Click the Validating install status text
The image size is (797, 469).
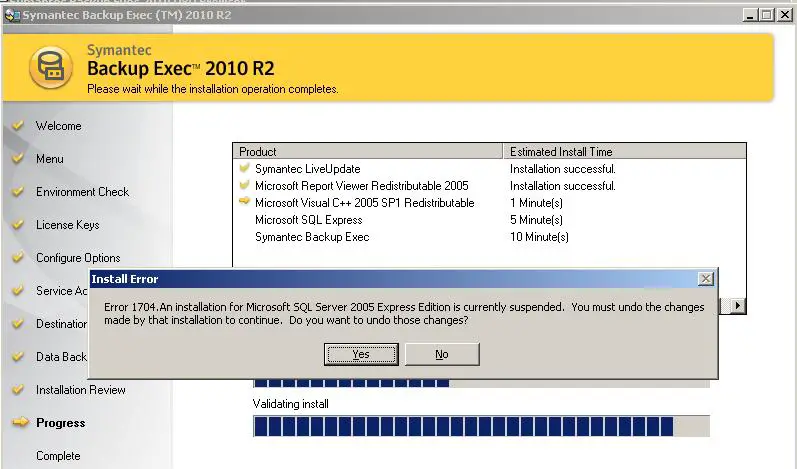[x=291, y=404]
